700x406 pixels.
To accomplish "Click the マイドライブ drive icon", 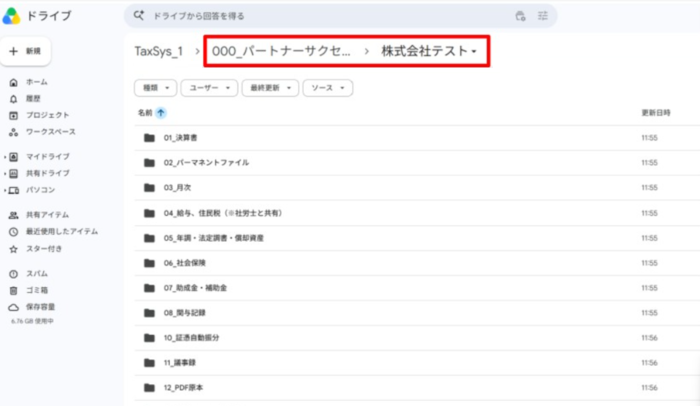I will pos(14,157).
